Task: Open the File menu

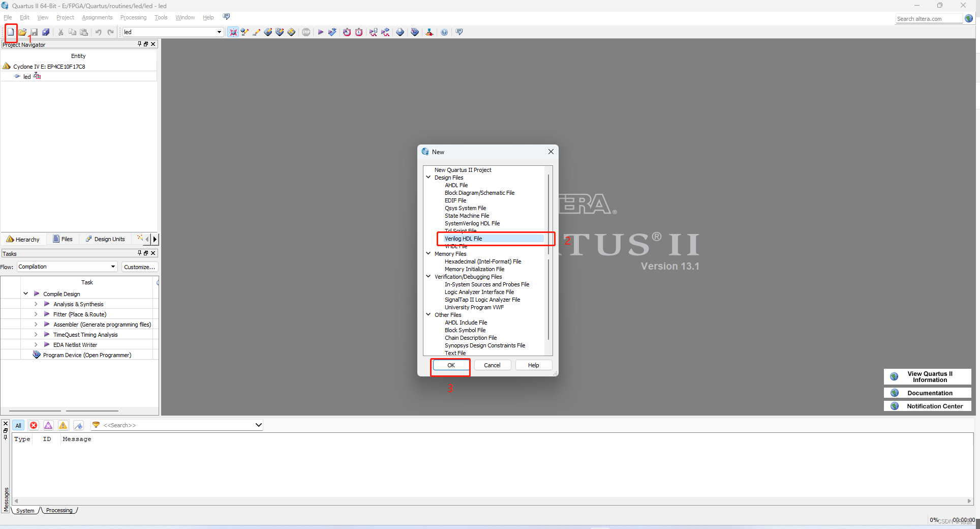Action: click(x=8, y=17)
